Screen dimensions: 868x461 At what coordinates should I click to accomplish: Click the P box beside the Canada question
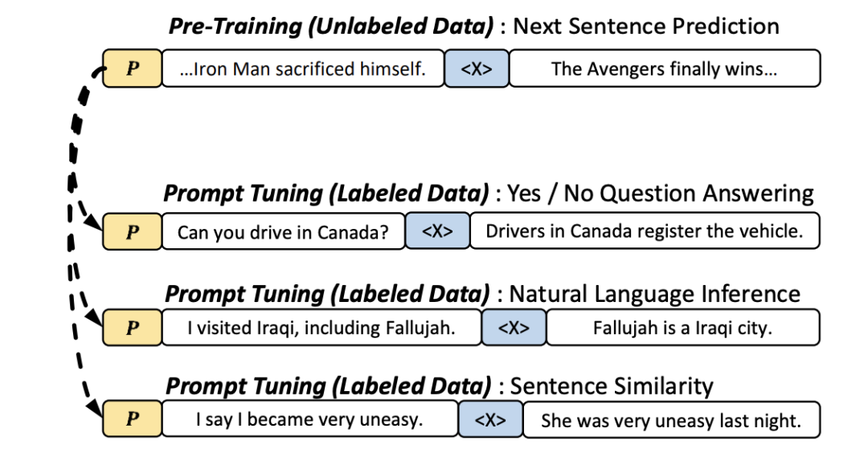point(133,231)
